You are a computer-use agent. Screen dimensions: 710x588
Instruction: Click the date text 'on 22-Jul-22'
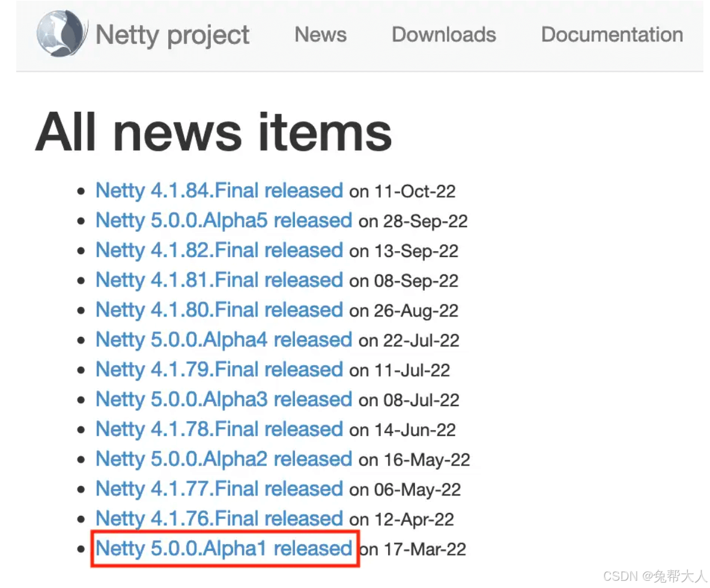409,341
